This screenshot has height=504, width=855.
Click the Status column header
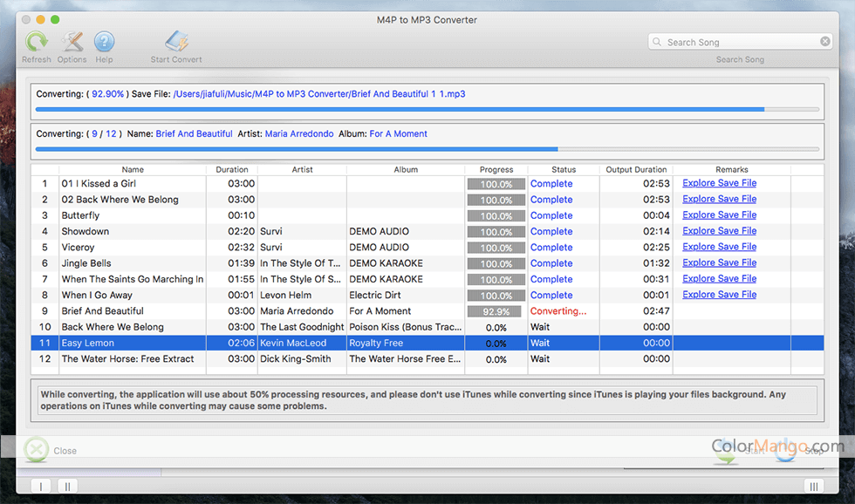(564, 170)
